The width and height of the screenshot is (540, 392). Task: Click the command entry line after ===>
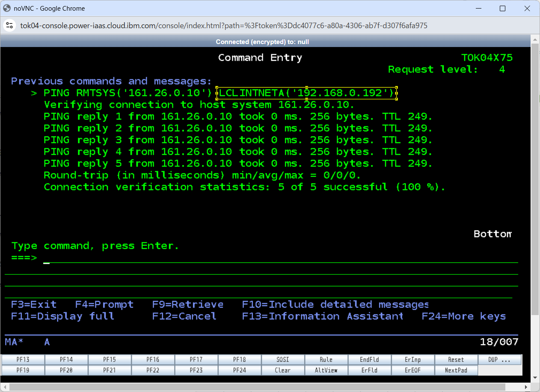click(x=280, y=258)
